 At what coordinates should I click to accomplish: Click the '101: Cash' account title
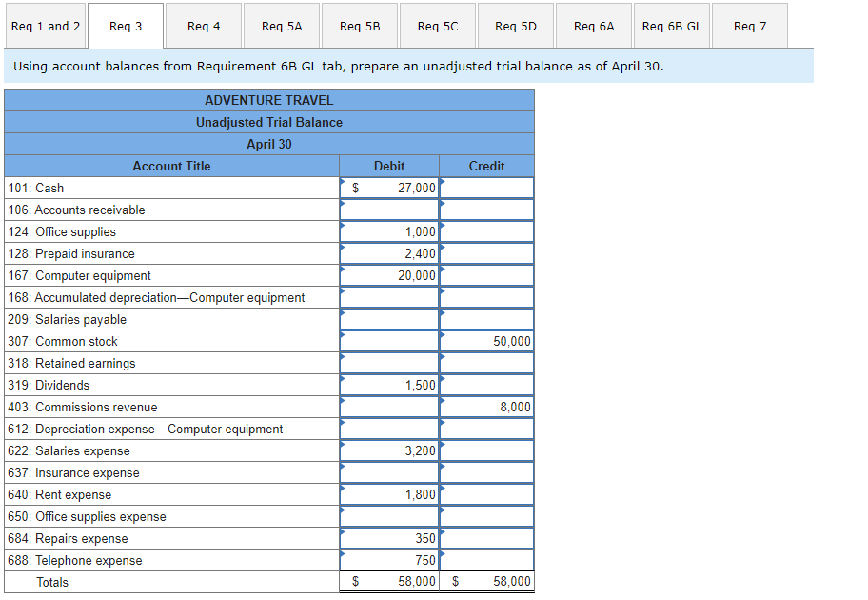tap(36, 189)
